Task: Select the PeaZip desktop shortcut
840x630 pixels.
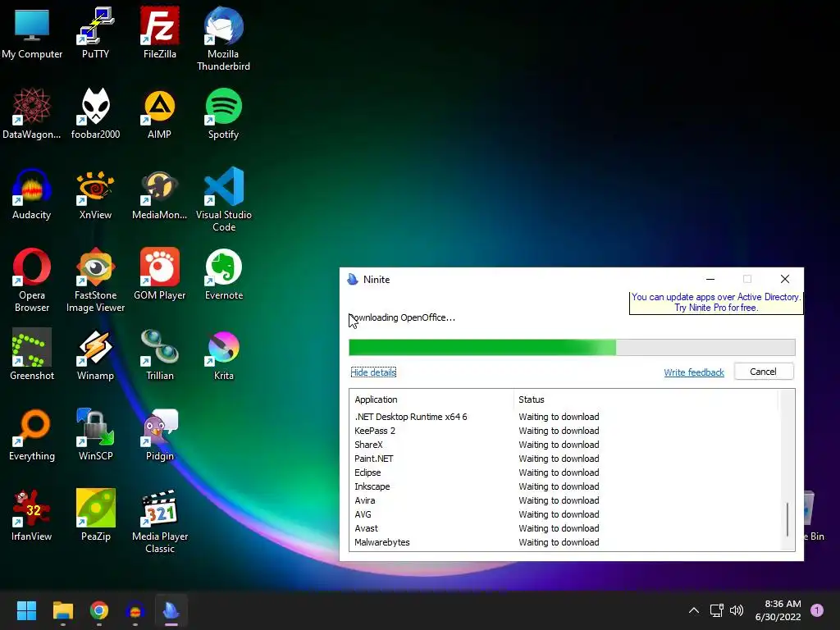Action: pyautogui.click(x=95, y=515)
